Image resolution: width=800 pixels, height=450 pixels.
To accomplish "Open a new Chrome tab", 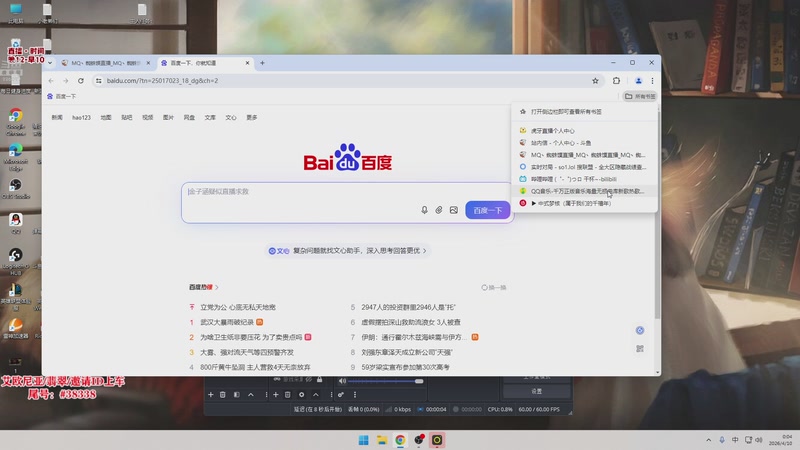I will [x=262, y=63].
